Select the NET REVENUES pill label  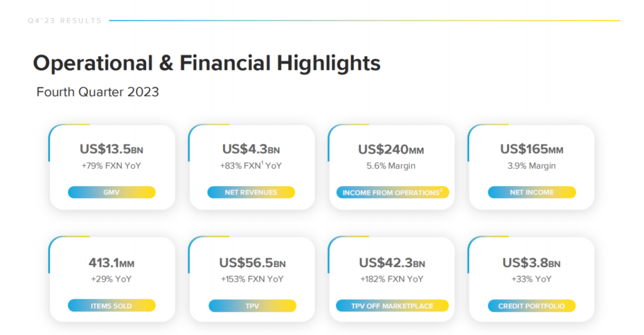[x=251, y=192]
